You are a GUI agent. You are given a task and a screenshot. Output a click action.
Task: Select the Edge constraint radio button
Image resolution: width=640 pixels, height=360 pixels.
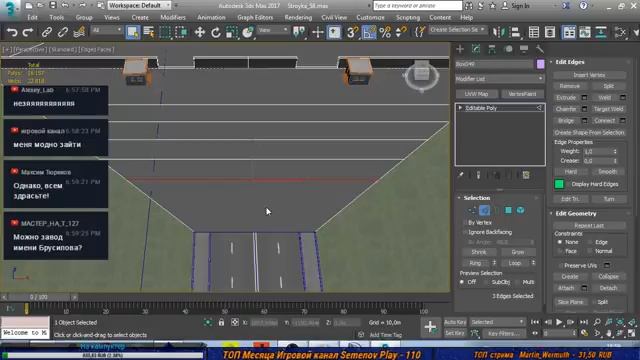590,242
